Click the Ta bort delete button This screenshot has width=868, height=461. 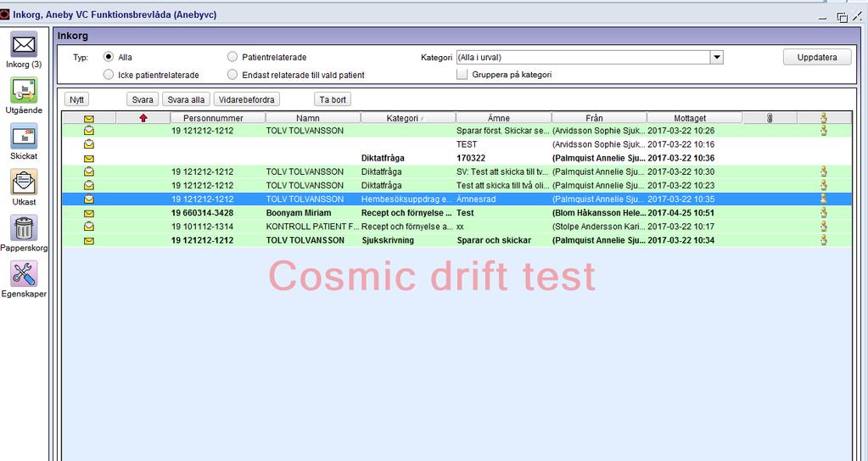tap(333, 99)
